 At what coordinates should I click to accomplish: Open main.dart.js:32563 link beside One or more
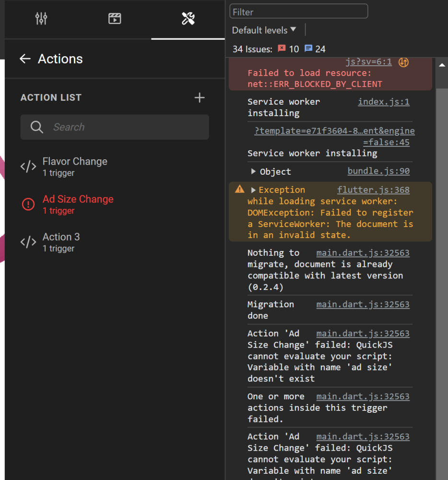(363, 396)
